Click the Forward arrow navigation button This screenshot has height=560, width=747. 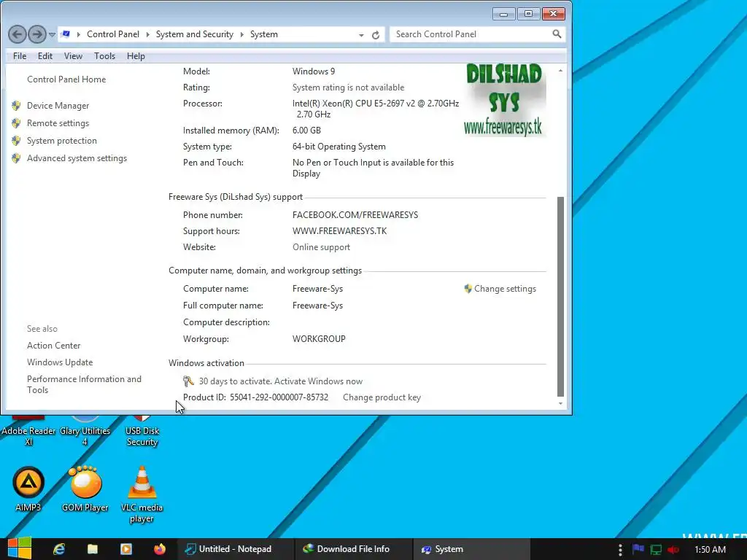[x=37, y=34]
